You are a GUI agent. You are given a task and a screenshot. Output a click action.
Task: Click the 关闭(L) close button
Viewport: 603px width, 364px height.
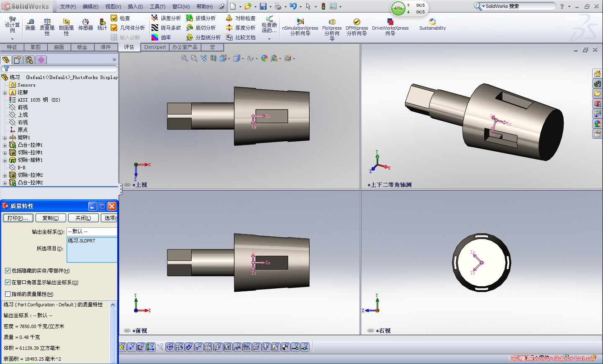point(83,218)
